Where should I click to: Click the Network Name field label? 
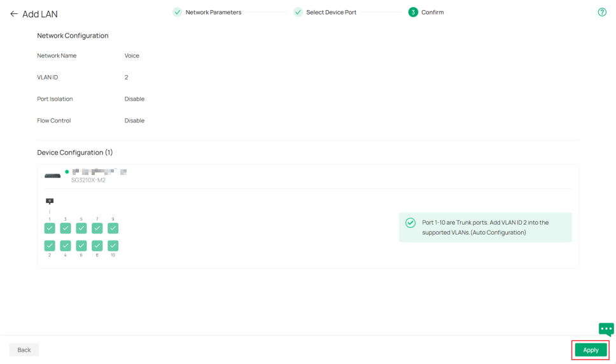57,56
